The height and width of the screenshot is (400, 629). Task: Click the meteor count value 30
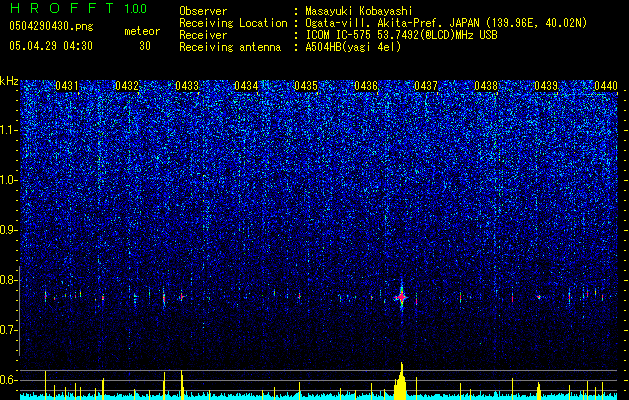tap(145, 46)
